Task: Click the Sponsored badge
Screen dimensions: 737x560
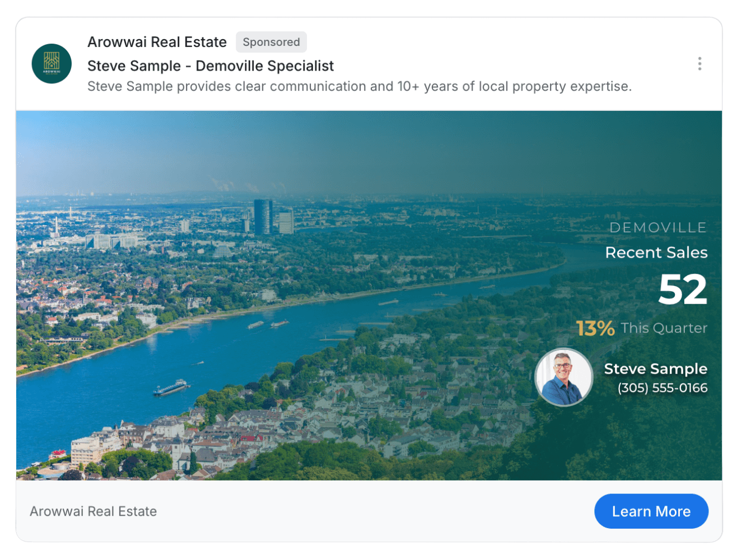Action: click(x=271, y=42)
